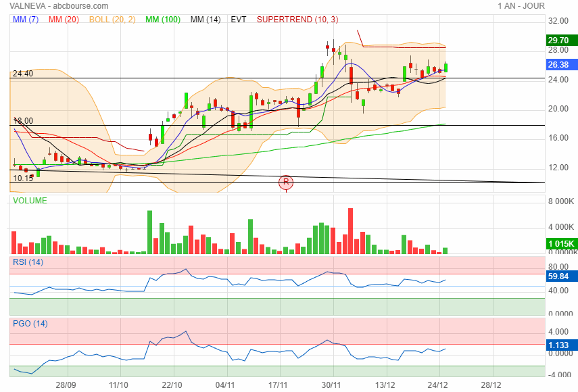The width and height of the screenshot is (578, 392).
Task: Click the 22/10 date axis label
Action: pyautogui.click(x=172, y=385)
